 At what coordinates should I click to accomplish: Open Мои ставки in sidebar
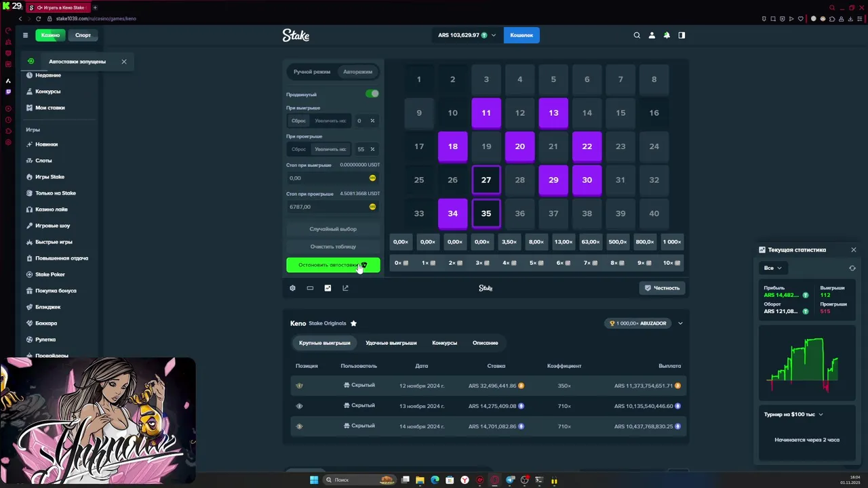50,108
